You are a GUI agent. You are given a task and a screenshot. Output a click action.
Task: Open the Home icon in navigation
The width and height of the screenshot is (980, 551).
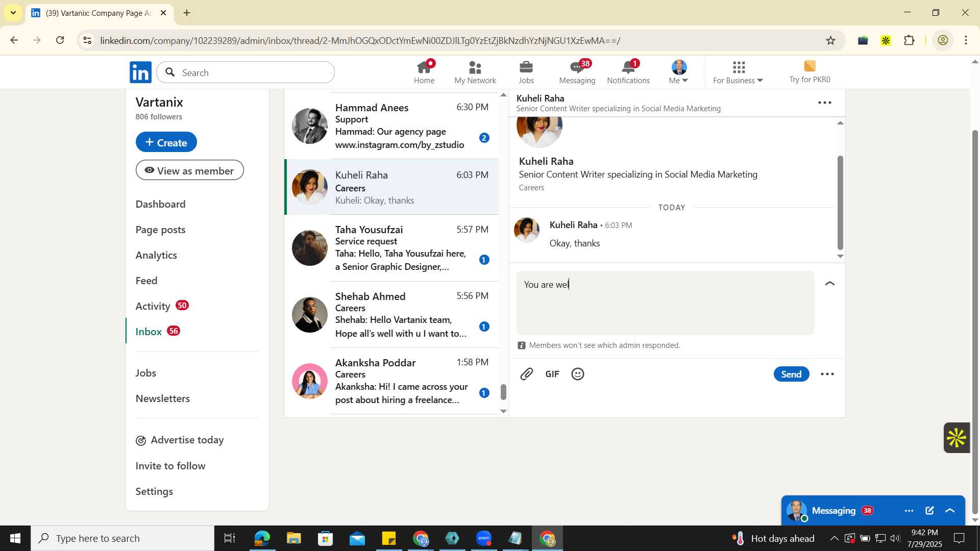pyautogui.click(x=424, y=72)
